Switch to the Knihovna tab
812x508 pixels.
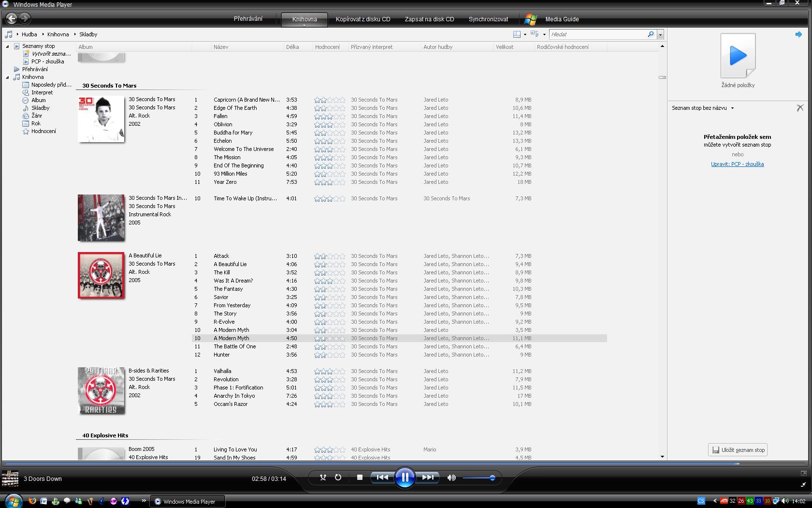coord(304,19)
